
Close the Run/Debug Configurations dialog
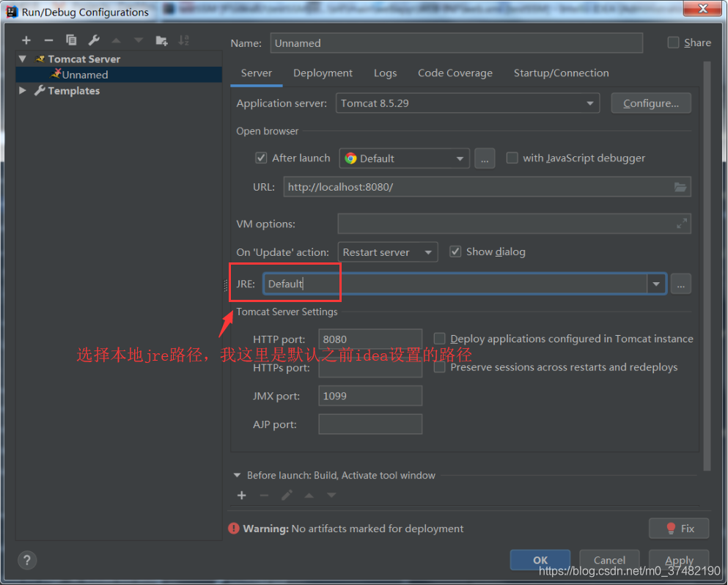[703, 8]
